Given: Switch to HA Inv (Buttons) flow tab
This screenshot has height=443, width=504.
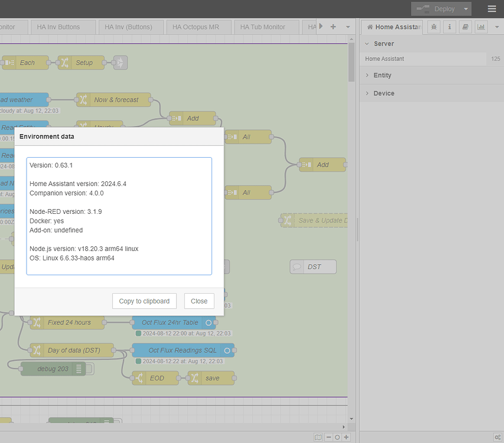Looking at the screenshot, I should tap(131, 27).
